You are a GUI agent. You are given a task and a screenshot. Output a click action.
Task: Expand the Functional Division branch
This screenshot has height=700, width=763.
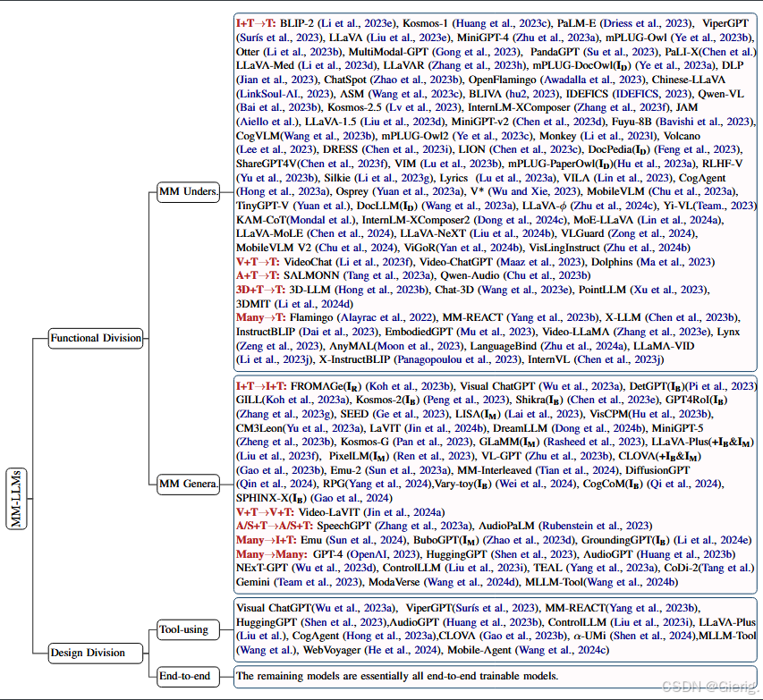coord(95,338)
